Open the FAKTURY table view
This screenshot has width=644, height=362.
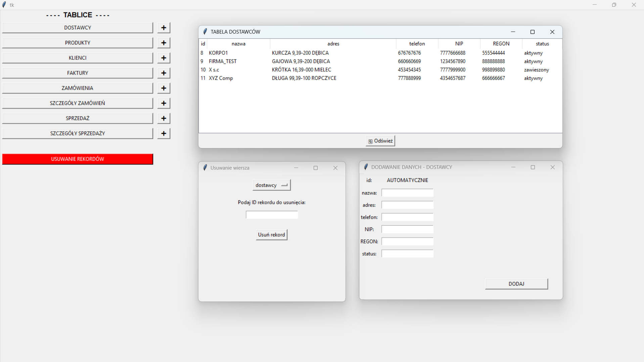(78, 73)
